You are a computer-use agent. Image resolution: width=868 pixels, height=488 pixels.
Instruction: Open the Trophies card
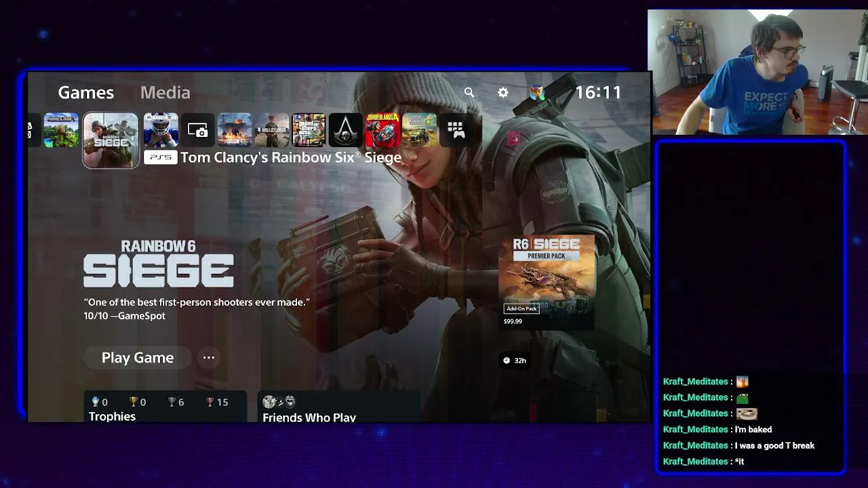(165, 407)
